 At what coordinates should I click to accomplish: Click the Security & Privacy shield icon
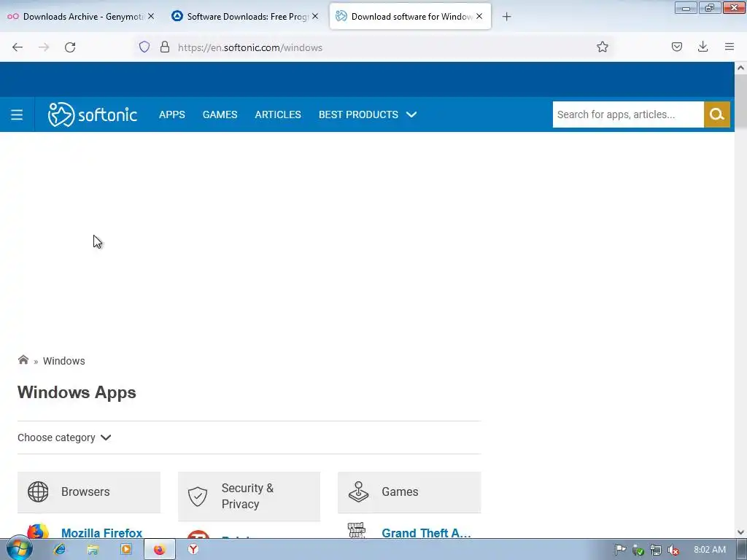coord(197,496)
